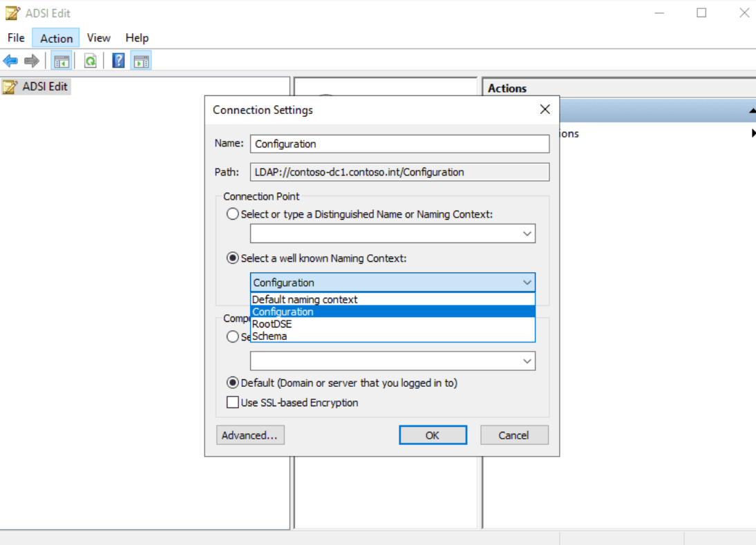Click OK to confirm connection settings
Screen dimensions: 756x545
[x=433, y=435]
